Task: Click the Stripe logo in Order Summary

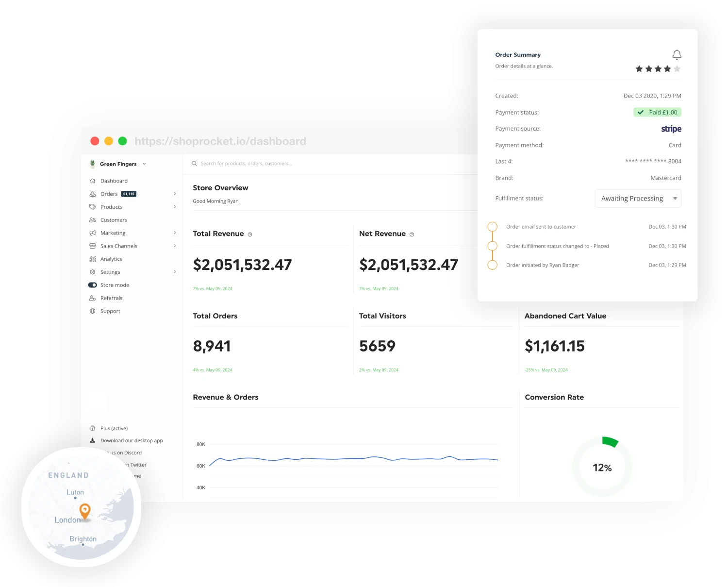Action: click(x=671, y=129)
